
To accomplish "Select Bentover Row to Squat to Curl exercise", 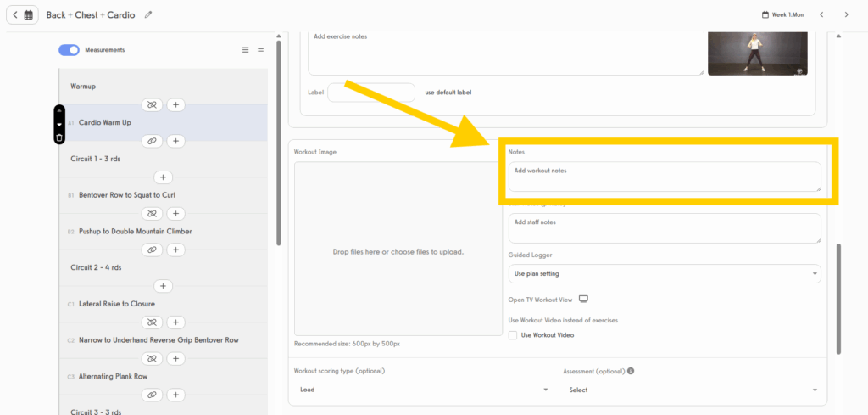I will click(x=127, y=195).
